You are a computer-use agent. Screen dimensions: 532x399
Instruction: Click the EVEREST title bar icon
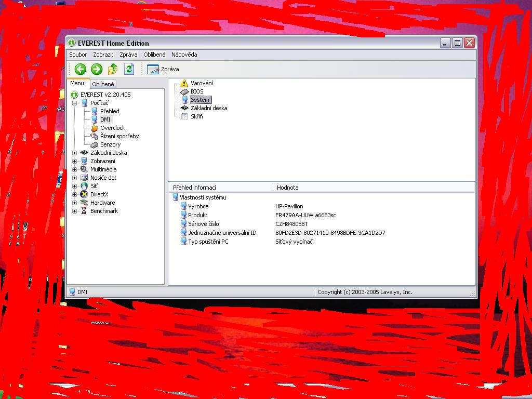point(71,43)
